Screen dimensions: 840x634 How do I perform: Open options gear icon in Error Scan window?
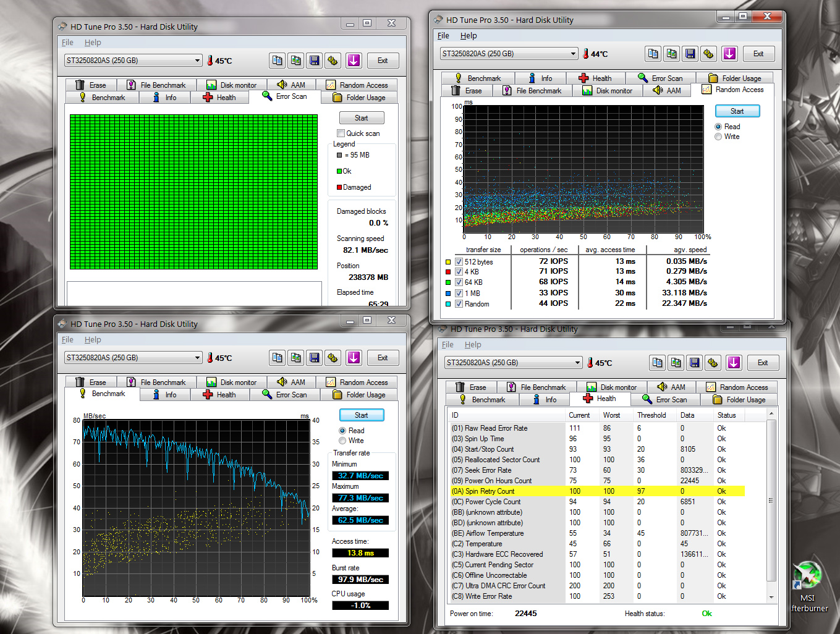click(x=333, y=61)
